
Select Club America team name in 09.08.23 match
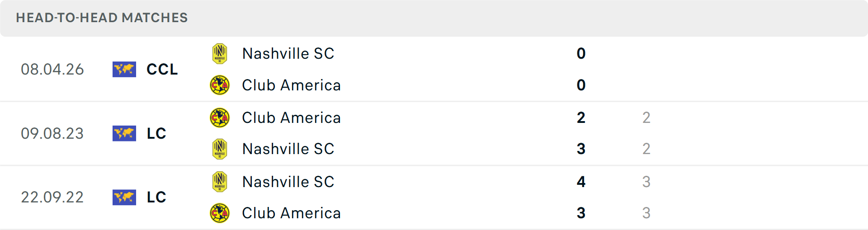291,118
